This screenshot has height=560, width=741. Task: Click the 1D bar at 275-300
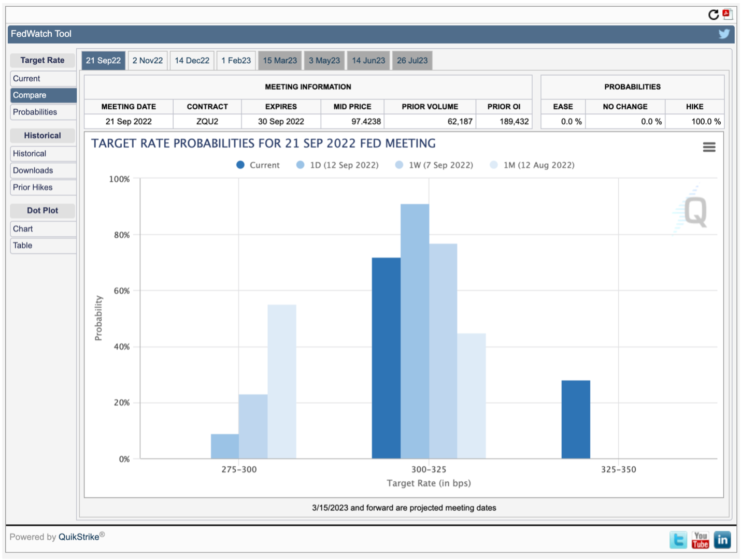(x=225, y=446)
